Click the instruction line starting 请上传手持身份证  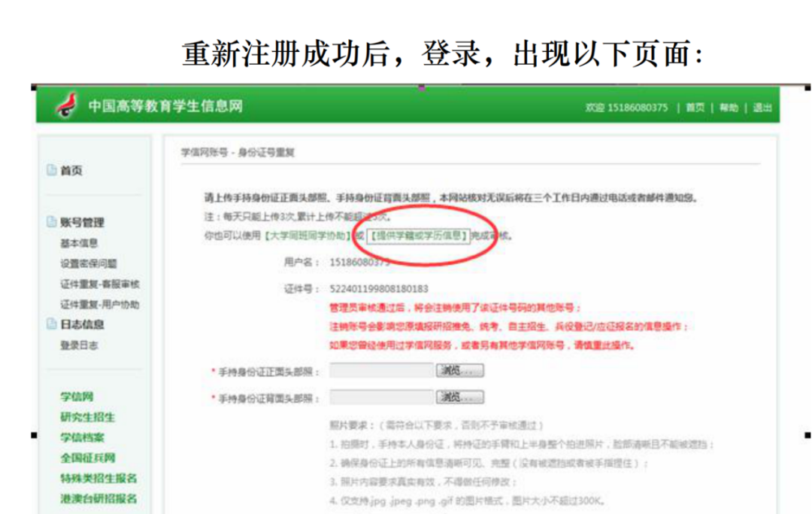(451, 198)
